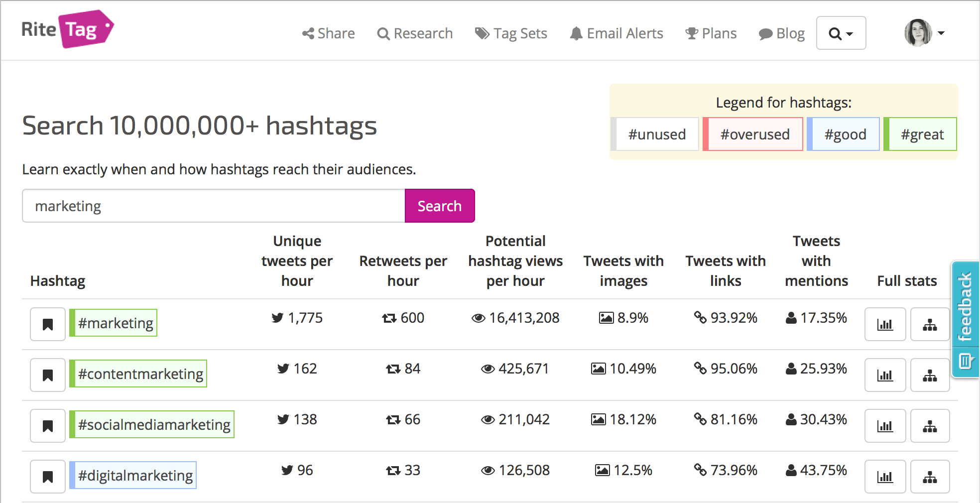
Task: Open the Tag Sets menu item
Action: pyautogui.click(x=511, y=33)
